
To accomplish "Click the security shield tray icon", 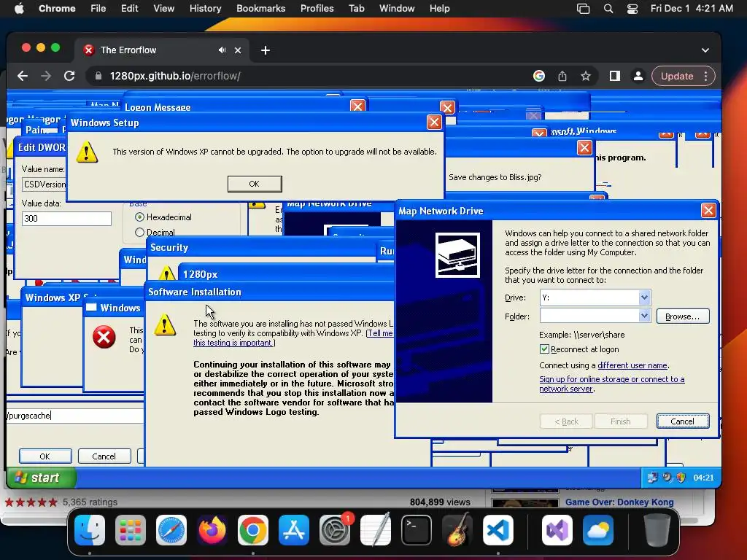I will [681, 478].
